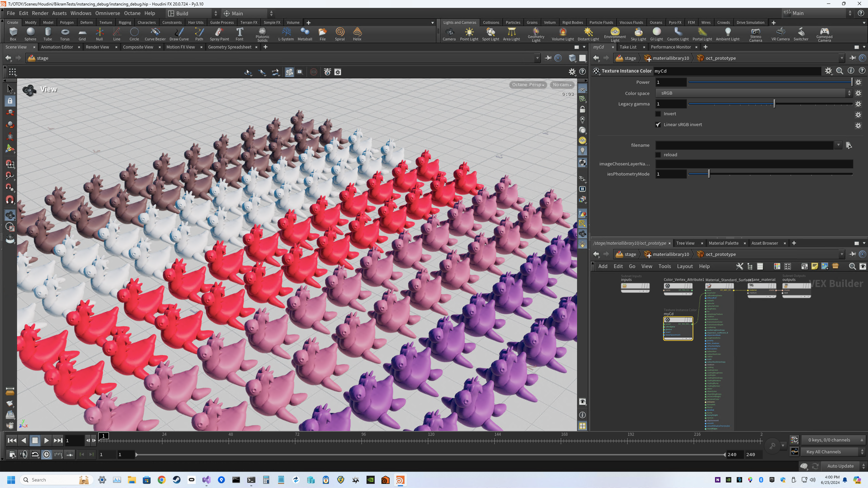This screenshot has height=488, width=868.
Task: Switch to the Geometry Spreadsheet tab
Action: pos(230,47)
